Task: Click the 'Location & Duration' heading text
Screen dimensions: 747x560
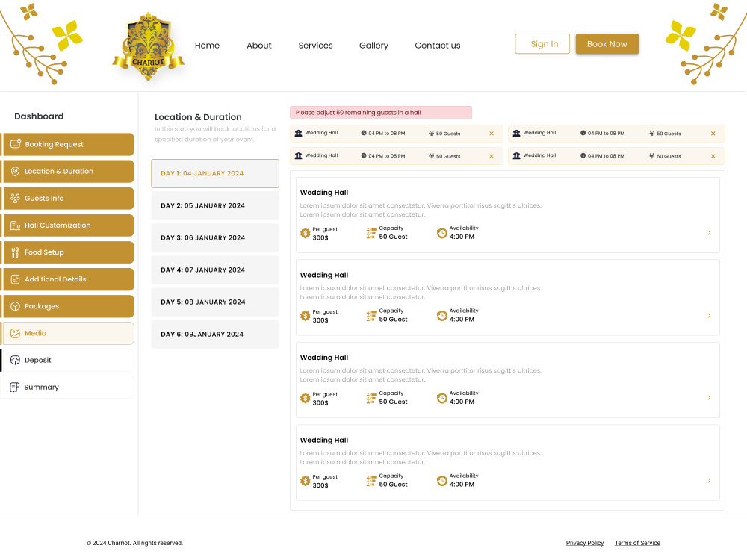Action: click(198, 117)
